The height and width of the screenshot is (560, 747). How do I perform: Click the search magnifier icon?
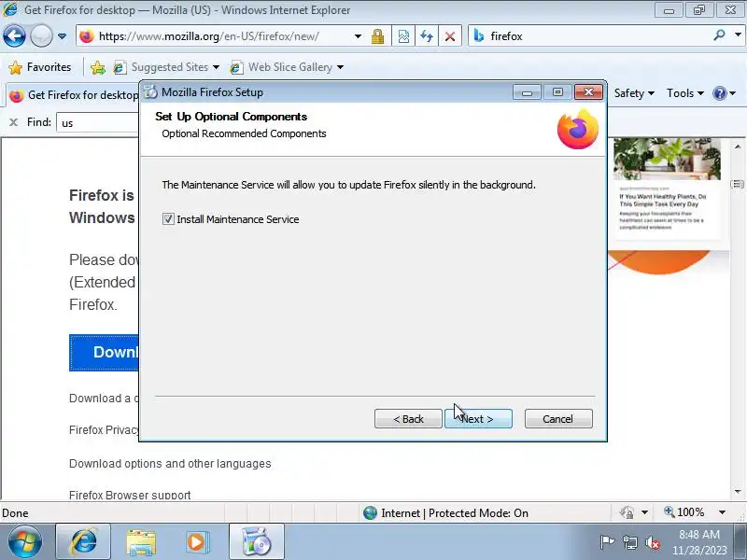(x=719, y=35)
